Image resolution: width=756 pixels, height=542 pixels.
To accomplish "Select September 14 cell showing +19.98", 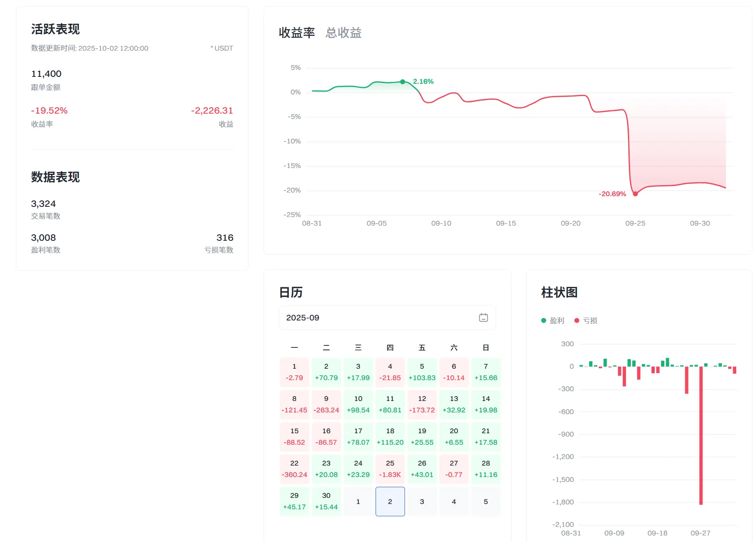I will 486,405.
